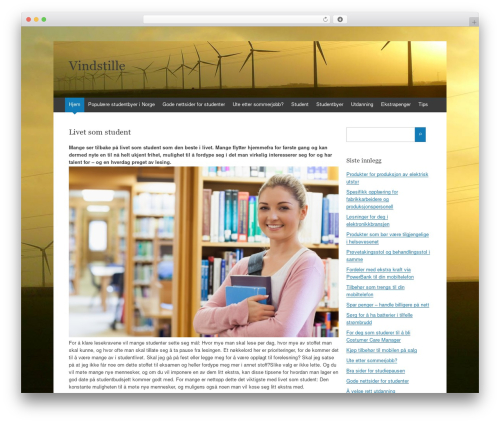
Task: Select Gode nettsider for studenter in navigation bar
Action: click(194, 104)
